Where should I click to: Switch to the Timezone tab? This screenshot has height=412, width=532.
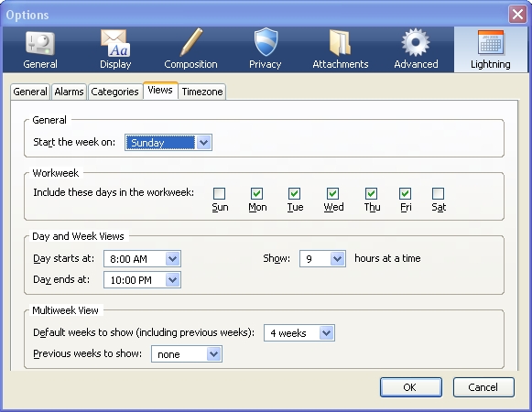click(x=202, y=92)
